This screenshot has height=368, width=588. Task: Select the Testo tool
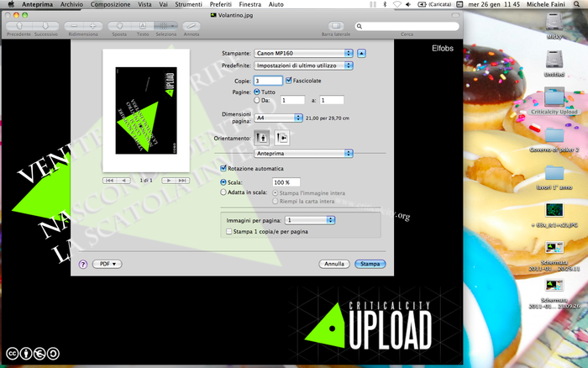coord(143,26)
